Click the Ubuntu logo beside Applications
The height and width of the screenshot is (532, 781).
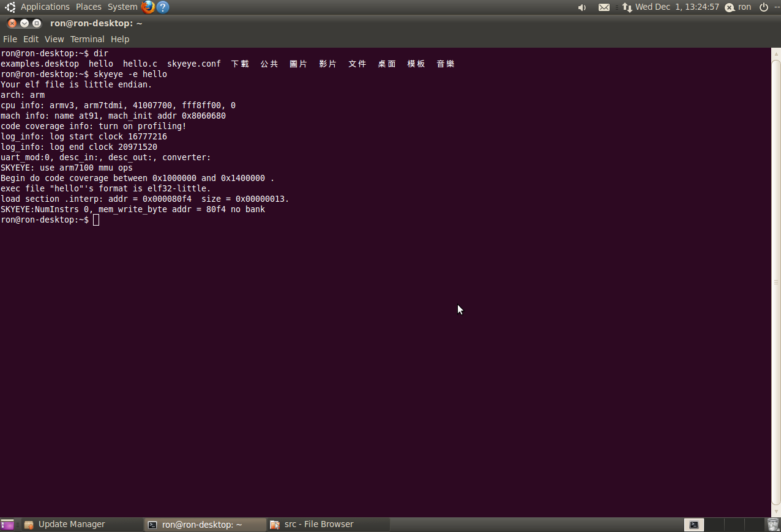click(10, 7)
